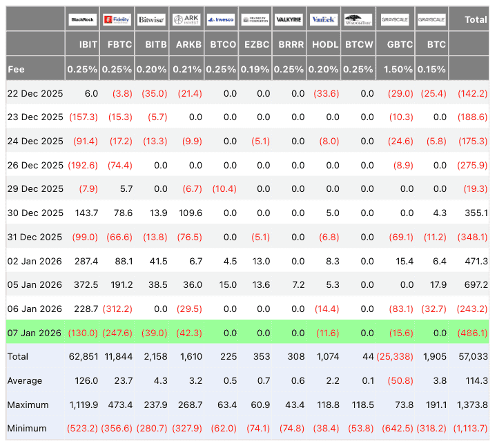Select the Maximum row label
The image size is (497, 448).
pyautogui.click(x=27, y=404)
